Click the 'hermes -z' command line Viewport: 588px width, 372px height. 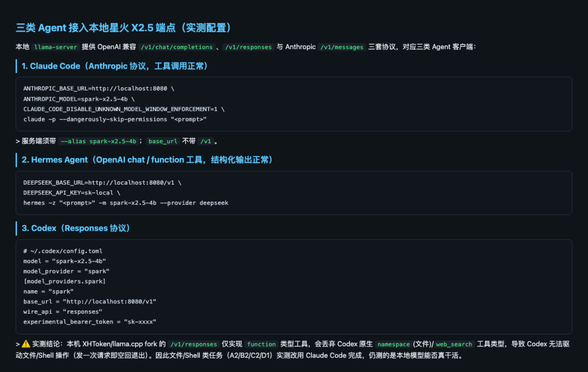(x=126, y=203)
